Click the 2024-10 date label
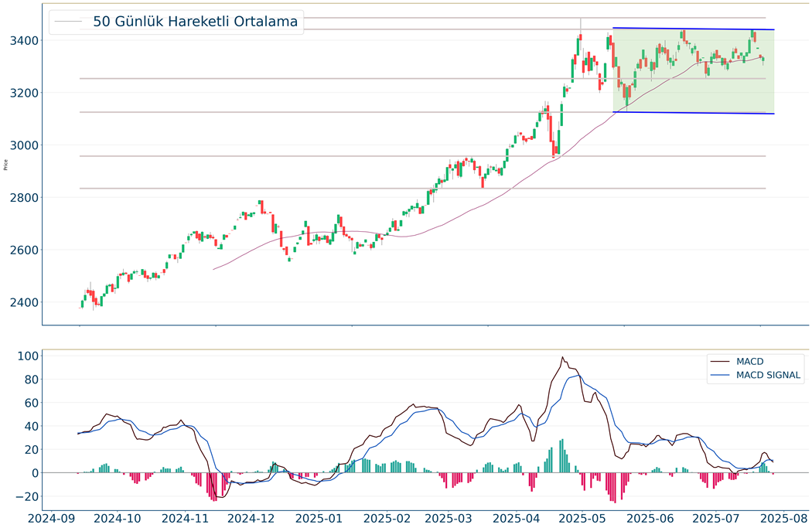Screen dimensions: 812x528 (x=117, y=518)
